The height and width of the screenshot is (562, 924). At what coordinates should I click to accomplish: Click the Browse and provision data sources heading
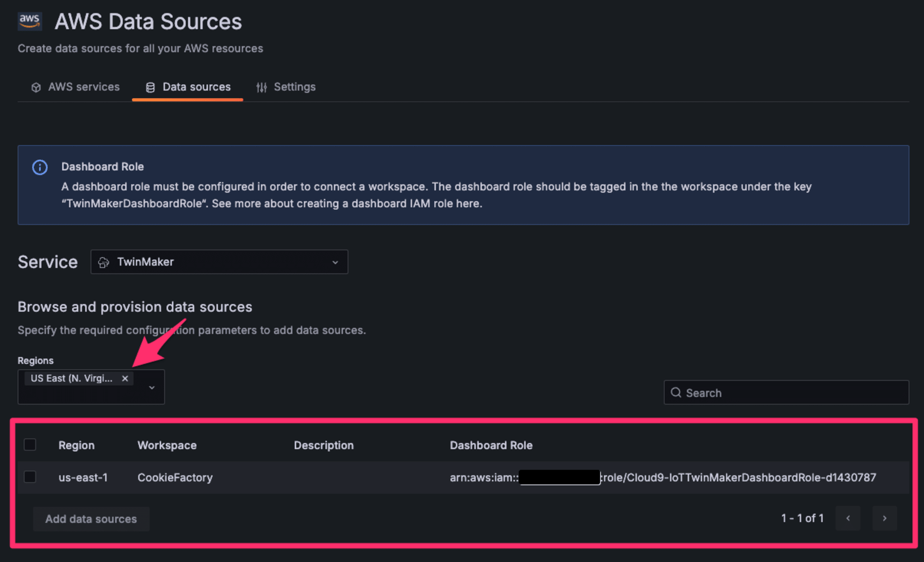[135, 307]
